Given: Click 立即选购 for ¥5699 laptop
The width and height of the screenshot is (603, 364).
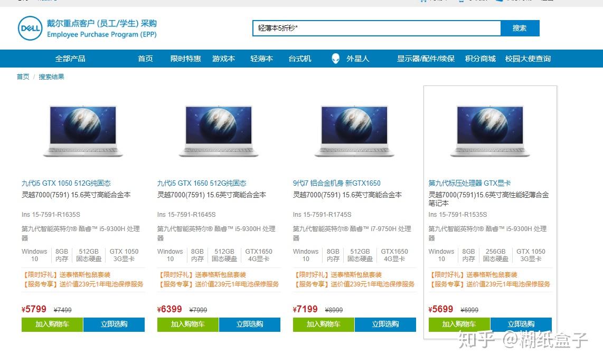Looking at the screenshot, I should (521, 324).
